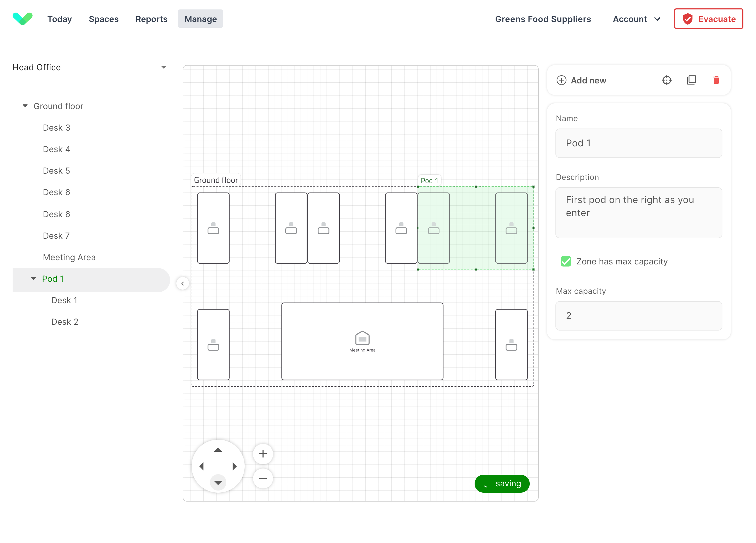This screenshot has height=543, width=756.
Task: Select the right desk inside Pod 1 zone
Action: [x=511, y=228]
